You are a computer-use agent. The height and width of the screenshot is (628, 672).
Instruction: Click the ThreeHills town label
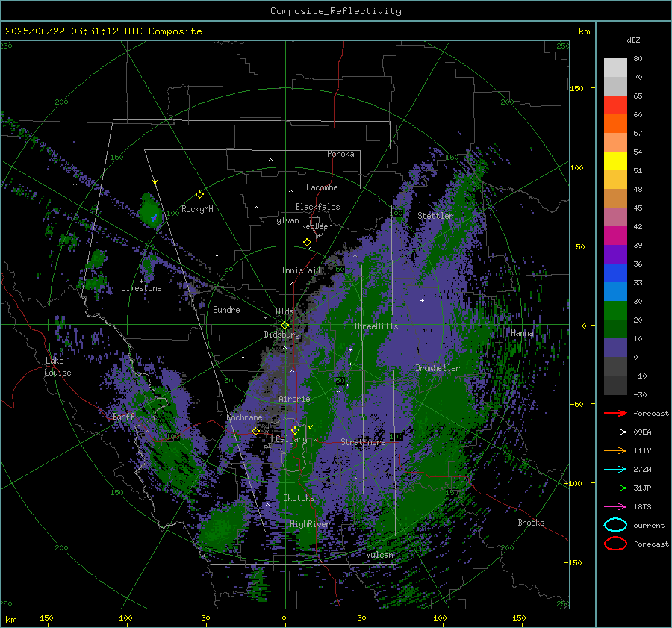376,326
